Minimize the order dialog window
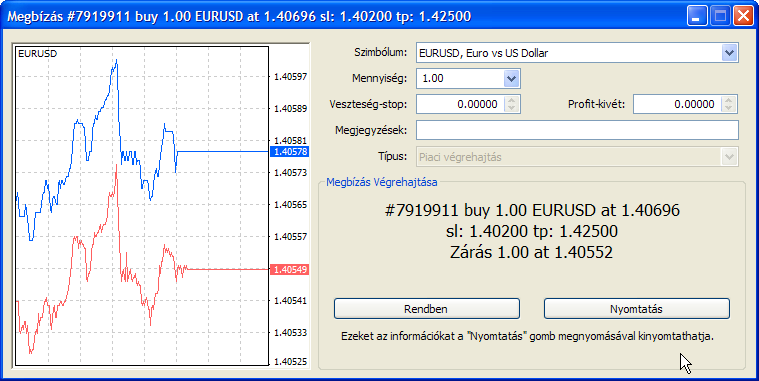 tap(697, 16)
